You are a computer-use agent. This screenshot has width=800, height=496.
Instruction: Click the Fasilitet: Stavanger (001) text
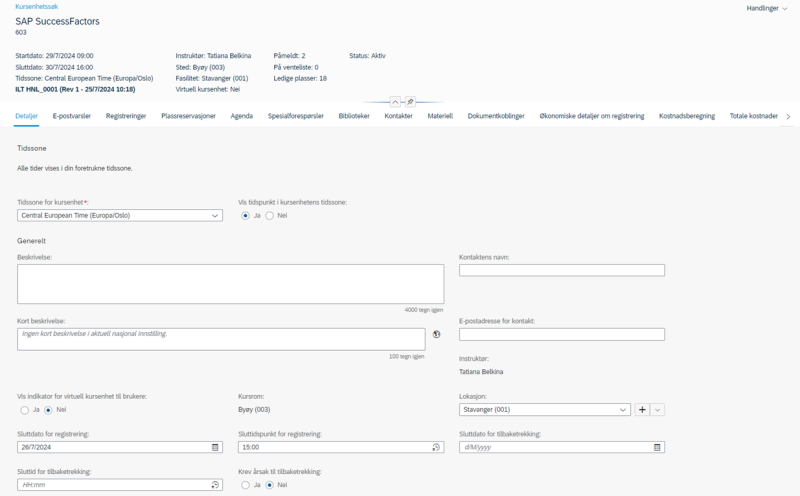click(212, 78)
